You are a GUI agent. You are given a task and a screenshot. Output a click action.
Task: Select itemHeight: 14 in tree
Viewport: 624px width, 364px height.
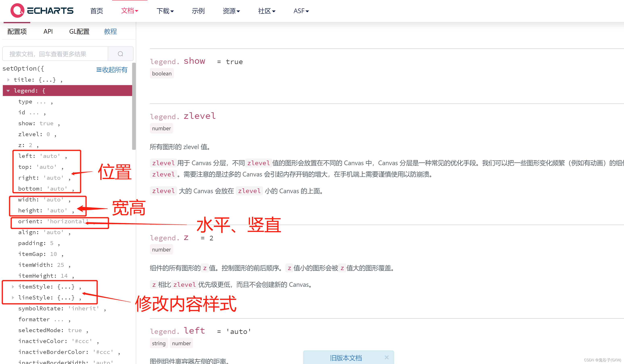pos(46,276)
